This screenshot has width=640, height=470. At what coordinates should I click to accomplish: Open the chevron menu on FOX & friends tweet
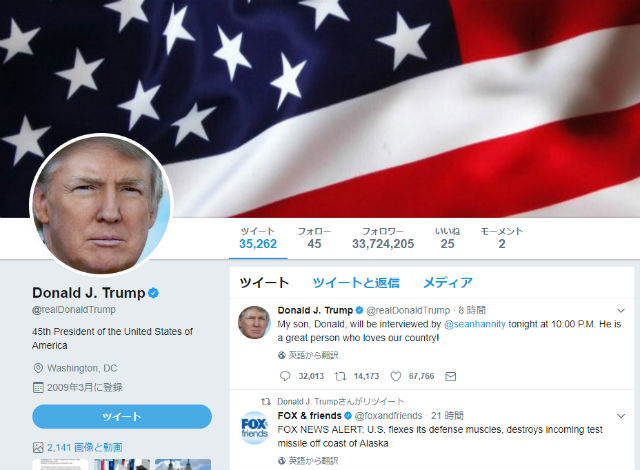pyautogui.click(x=621, y=416)
